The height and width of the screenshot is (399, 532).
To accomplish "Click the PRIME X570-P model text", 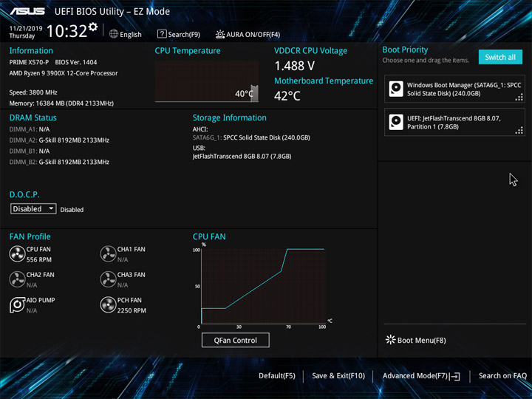I will [x=29, y=62].
